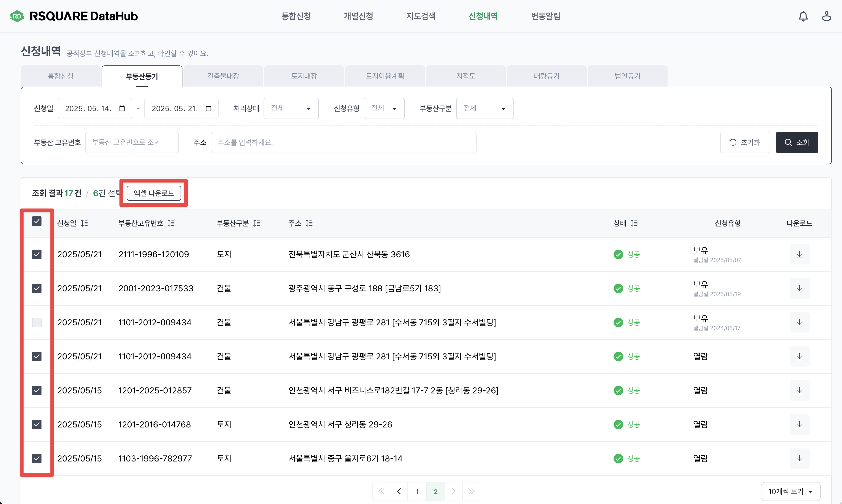
Task: Open the 처리상태 dropdown
Action: (x=291, y=108)
